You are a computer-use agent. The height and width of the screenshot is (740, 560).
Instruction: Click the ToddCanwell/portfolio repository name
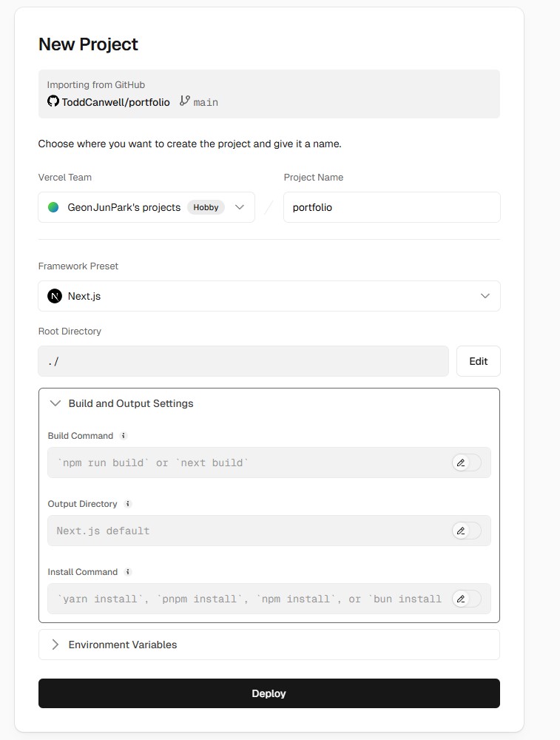click(x=115, y=102)
